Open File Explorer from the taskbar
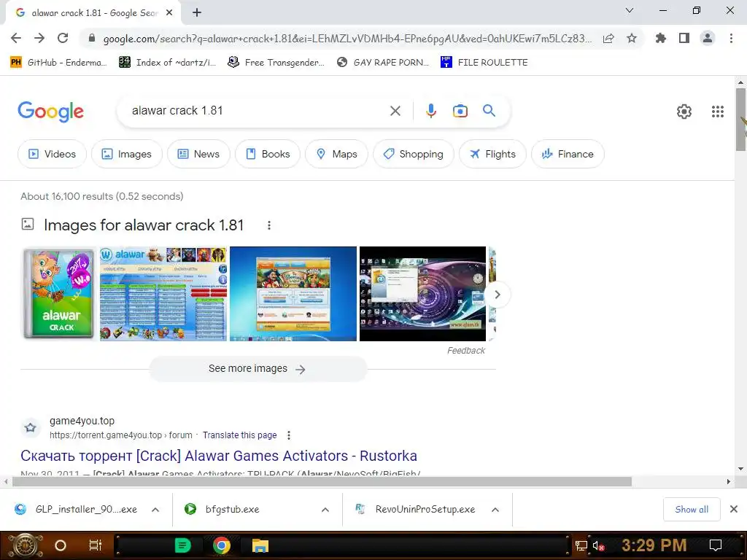 (260, 545)
